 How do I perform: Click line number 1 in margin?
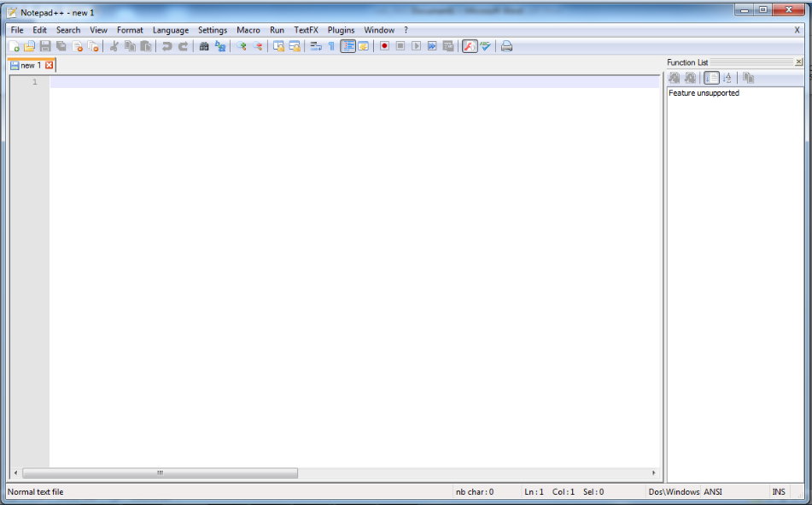(35, 82)
